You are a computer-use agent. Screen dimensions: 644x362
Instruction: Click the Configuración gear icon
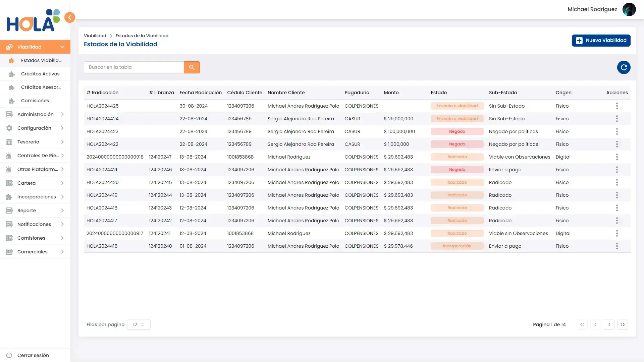pyautogui.click(x=9, y=128)
